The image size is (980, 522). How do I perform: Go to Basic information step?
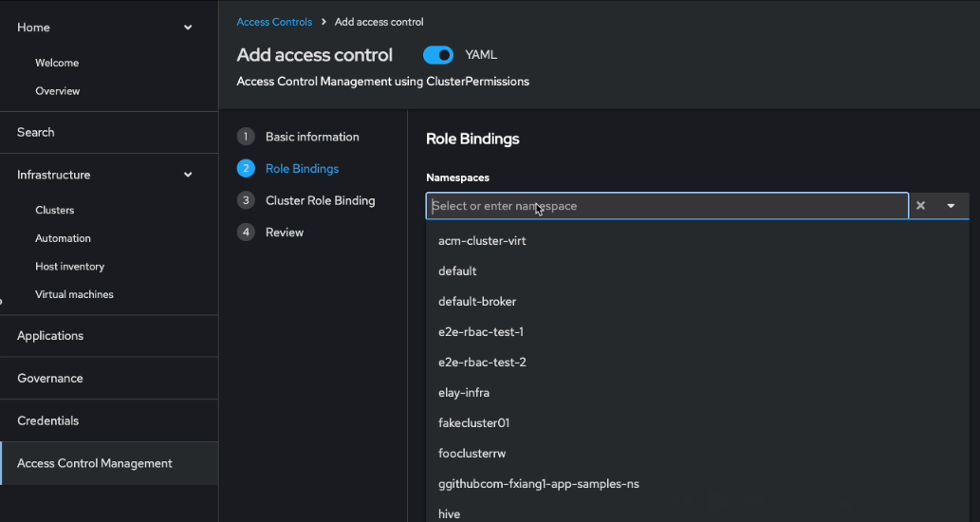312,137
